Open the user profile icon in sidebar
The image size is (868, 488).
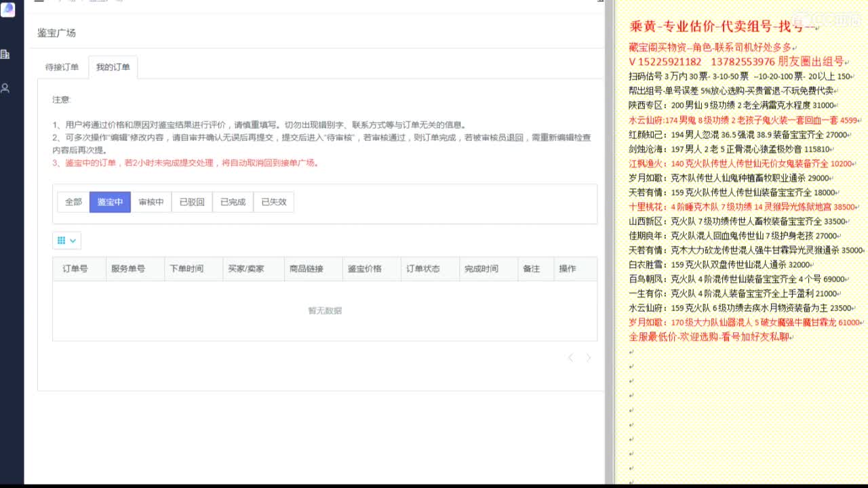(5, 88)
